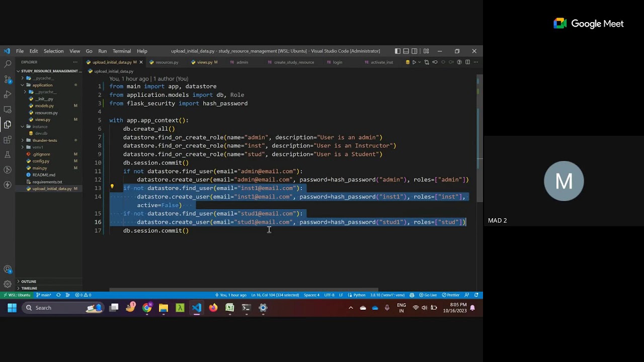This screenshot has height=362, width=644.
Task: Open the Go menu
Action: pyautogui.click(x=89, y=51)
